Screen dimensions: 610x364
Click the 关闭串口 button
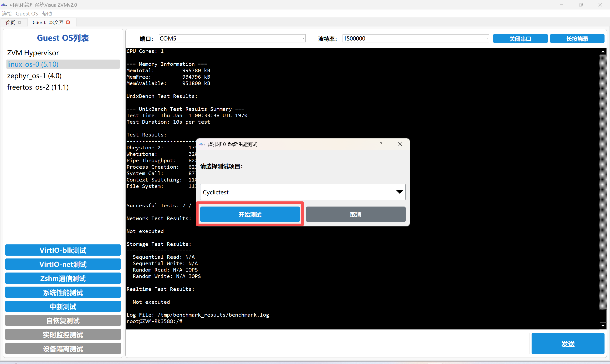(520, 39)
